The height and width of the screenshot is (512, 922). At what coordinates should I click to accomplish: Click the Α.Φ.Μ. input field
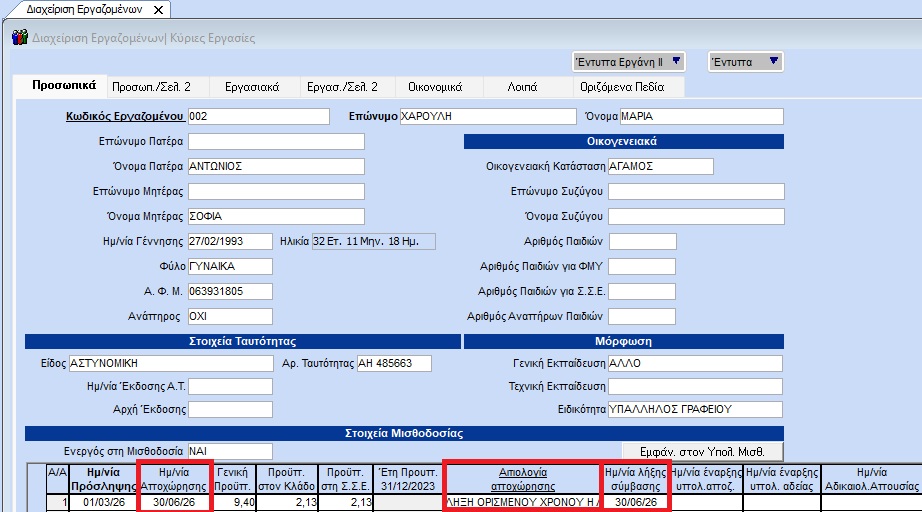(229, 291)
